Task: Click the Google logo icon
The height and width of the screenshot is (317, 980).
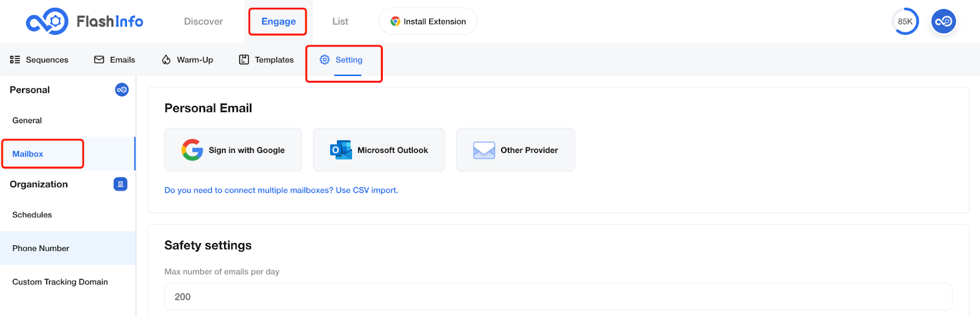Action: tap(192, 150)
